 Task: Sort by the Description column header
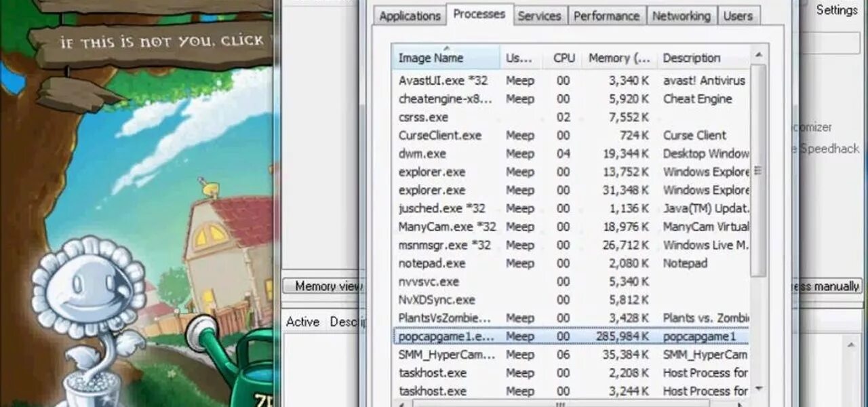703,58
